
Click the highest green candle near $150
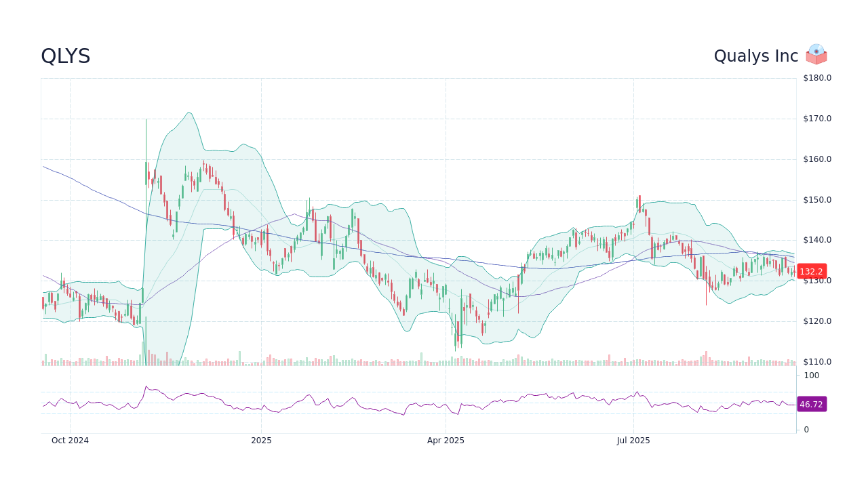coord(638,203)
